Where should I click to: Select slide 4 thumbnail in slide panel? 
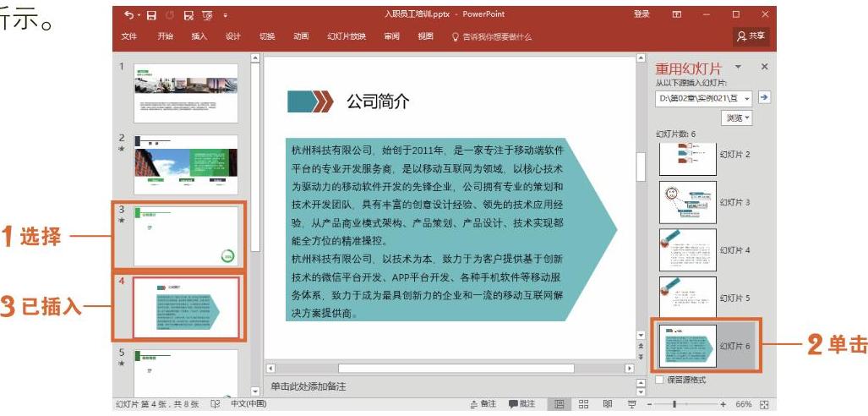(186, 308)
